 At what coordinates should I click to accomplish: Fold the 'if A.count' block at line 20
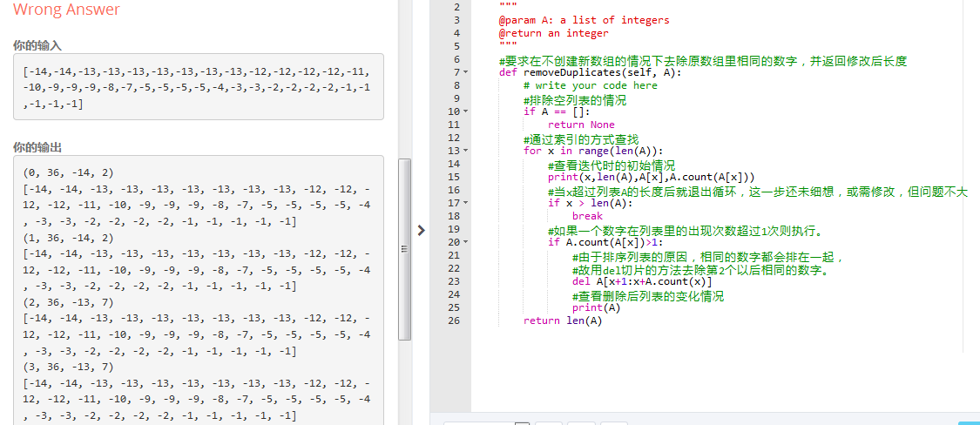(465, 242)
